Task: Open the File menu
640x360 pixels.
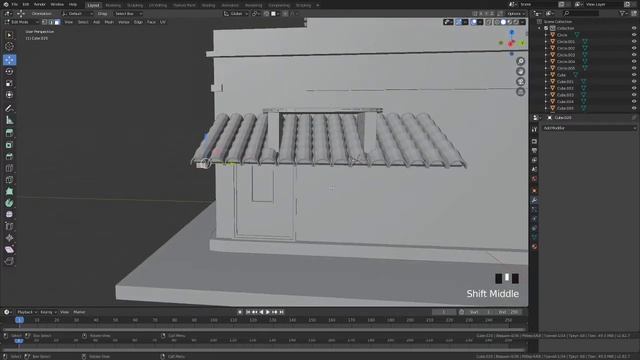Action: pyautogui.click(x=15, y=4)
